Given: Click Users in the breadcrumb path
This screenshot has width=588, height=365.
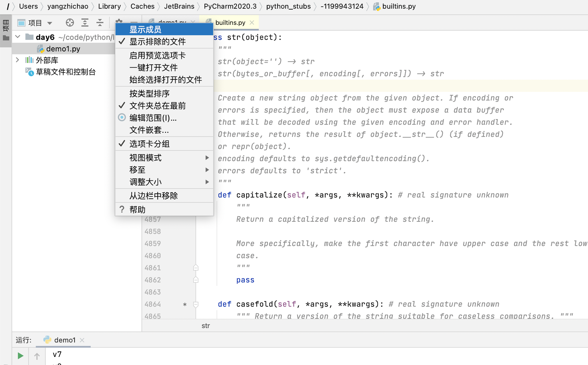Looking at the screenshot, I should (x=28, y=6).
